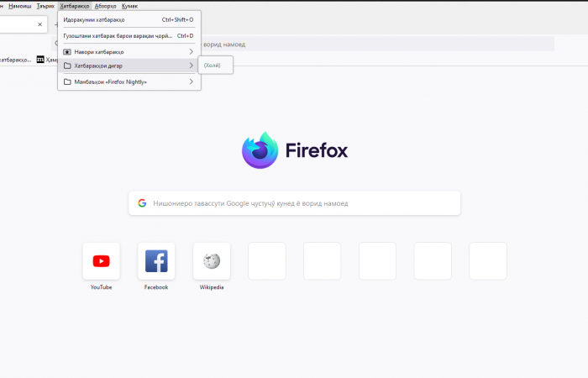Open the Намоиш menu
588x378 pixels.
pos(20,6)
